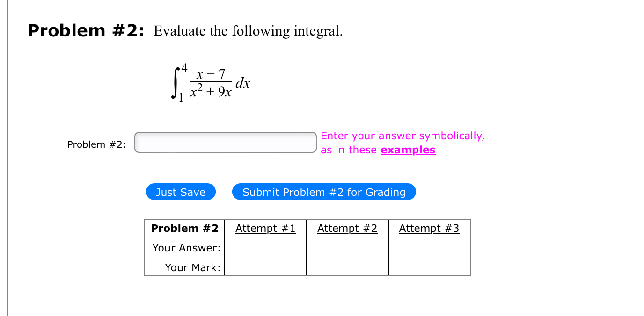
Task: Click the empty mark cell under Attempt #1
Action: pos(265,267)
